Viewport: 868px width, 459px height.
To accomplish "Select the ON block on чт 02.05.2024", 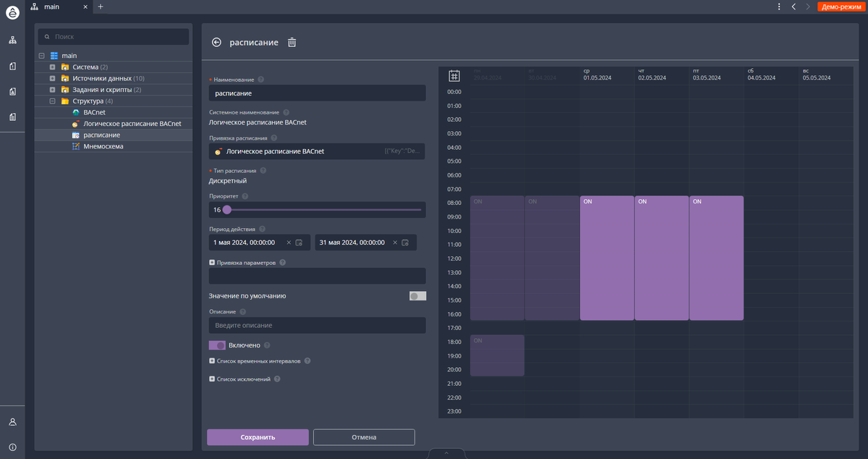I will [662, 258].
